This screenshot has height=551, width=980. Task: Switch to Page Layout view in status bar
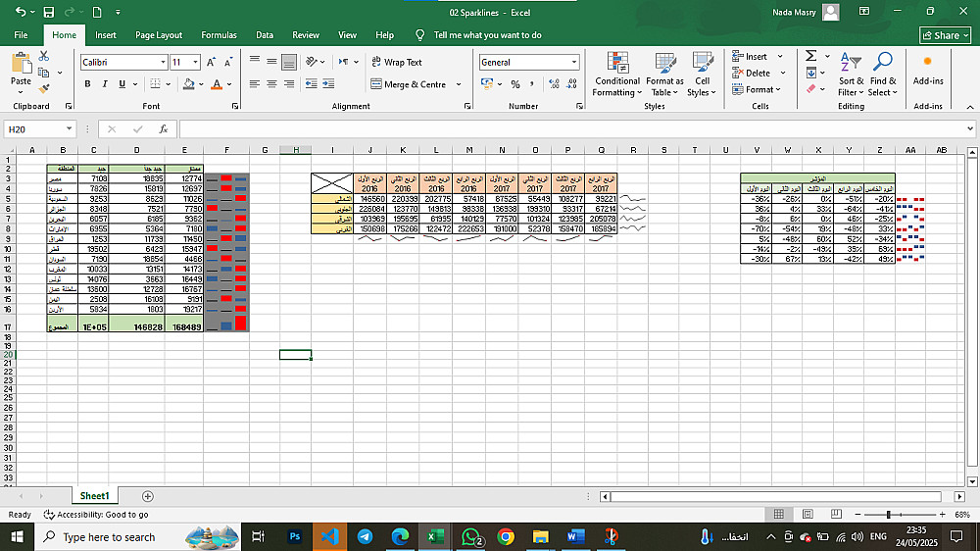pyautogui.click(x=808, y=514)
